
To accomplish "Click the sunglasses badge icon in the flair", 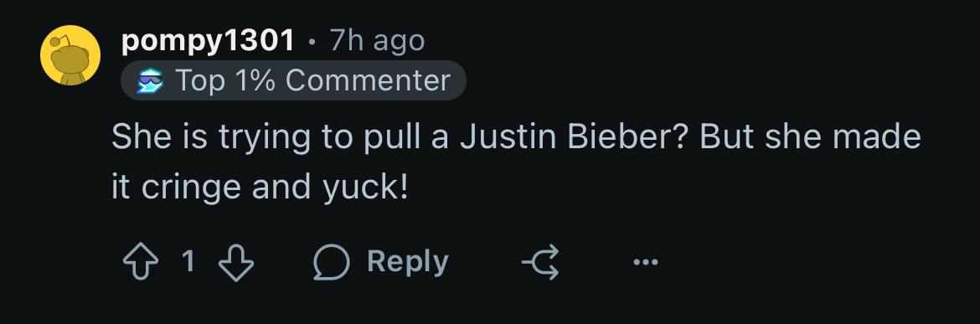I will 149,81.
